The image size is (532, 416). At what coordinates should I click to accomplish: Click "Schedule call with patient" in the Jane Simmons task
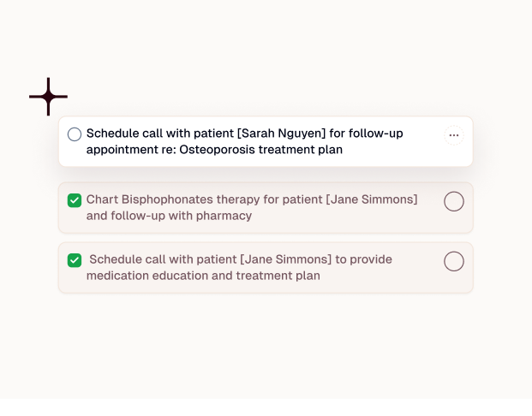point(163,259)
